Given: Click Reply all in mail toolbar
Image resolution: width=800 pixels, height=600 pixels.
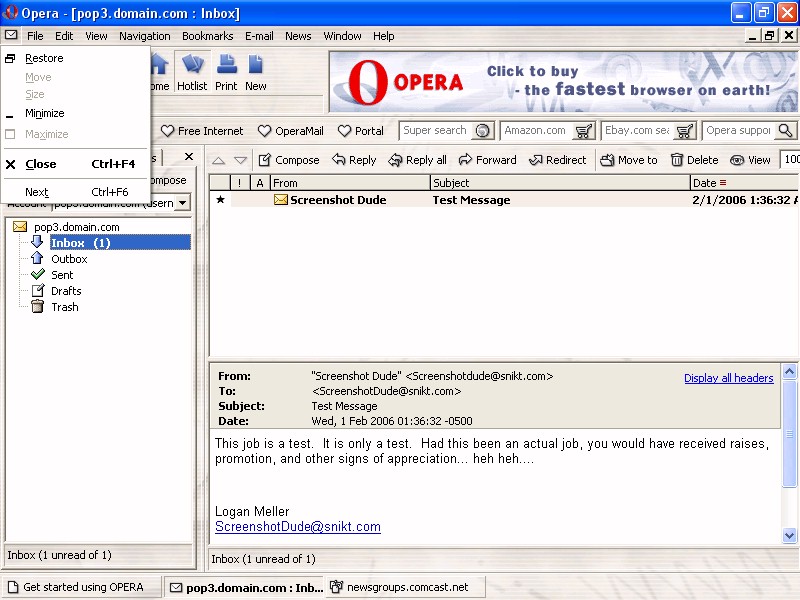Looking at the screenshot, I should [x=417, y=160].
